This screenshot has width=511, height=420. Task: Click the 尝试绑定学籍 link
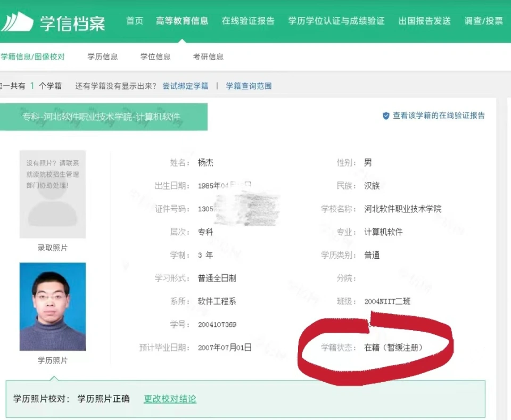pyautogui.click(x=185, y=86)
